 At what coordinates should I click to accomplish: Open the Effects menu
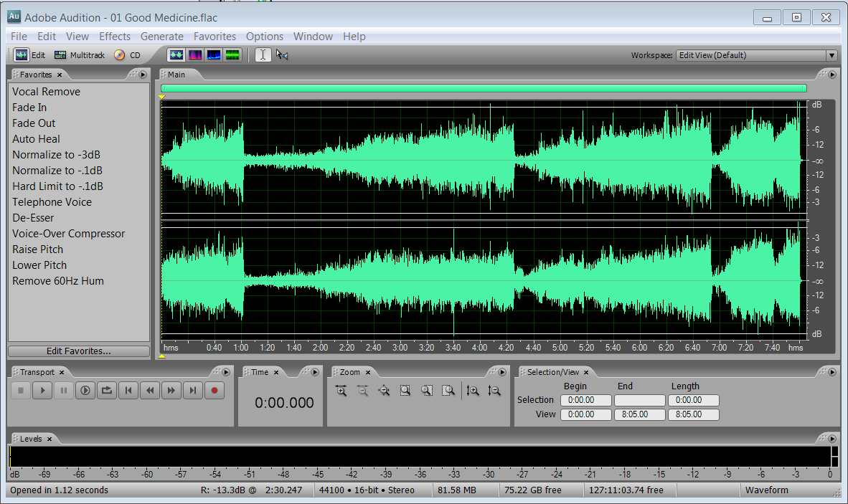click(x=115, y=37)
